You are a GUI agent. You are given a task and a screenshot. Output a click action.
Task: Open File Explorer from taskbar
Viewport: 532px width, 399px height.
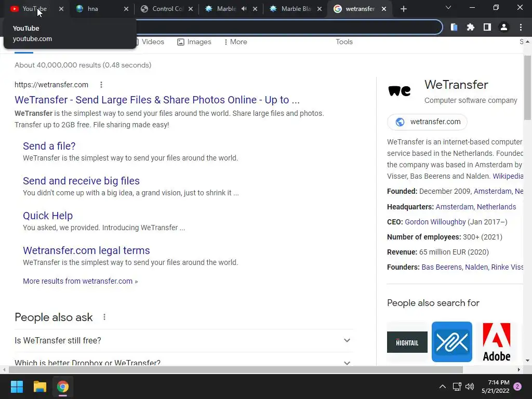point(39,387)
